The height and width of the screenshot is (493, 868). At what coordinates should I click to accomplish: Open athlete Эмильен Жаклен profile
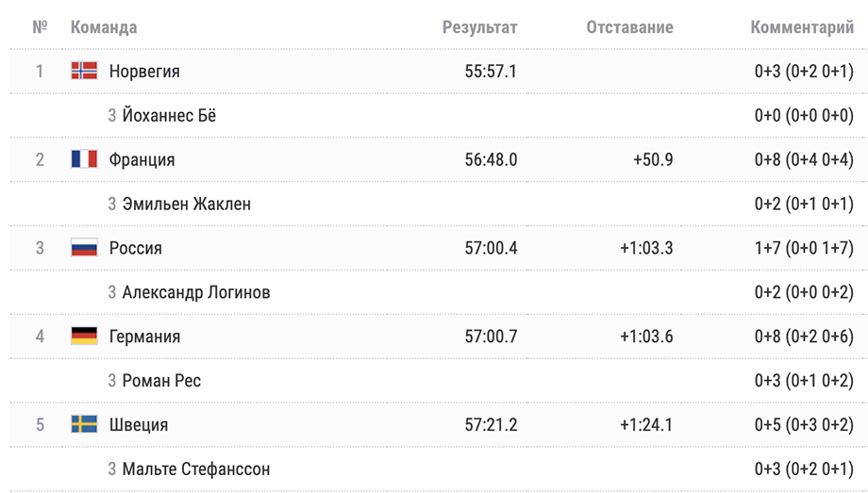(x=186, y=204)
